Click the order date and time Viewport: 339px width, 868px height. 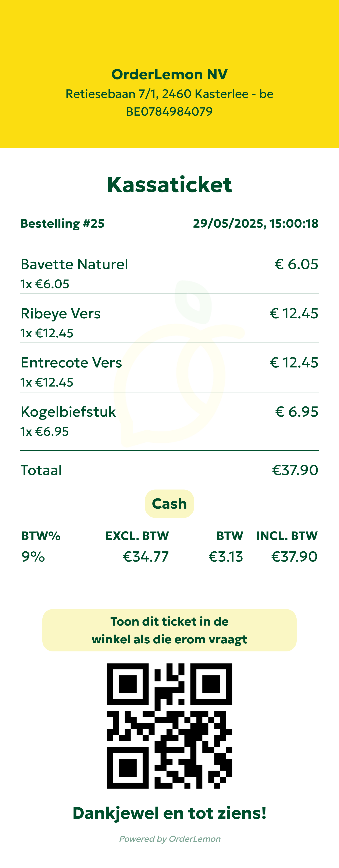click(256, 223)
